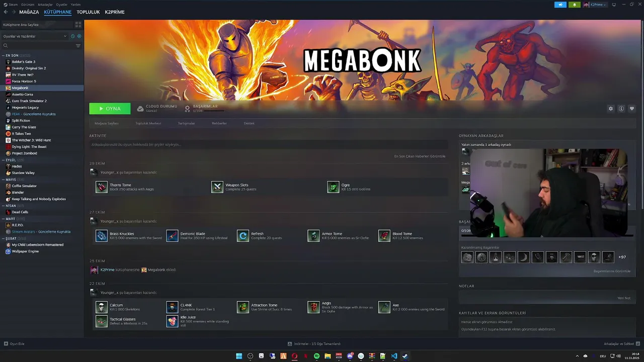This screenshot has height=362, width=644.
Task: Go back with the left arrow
Action: [x=6, y=12]
